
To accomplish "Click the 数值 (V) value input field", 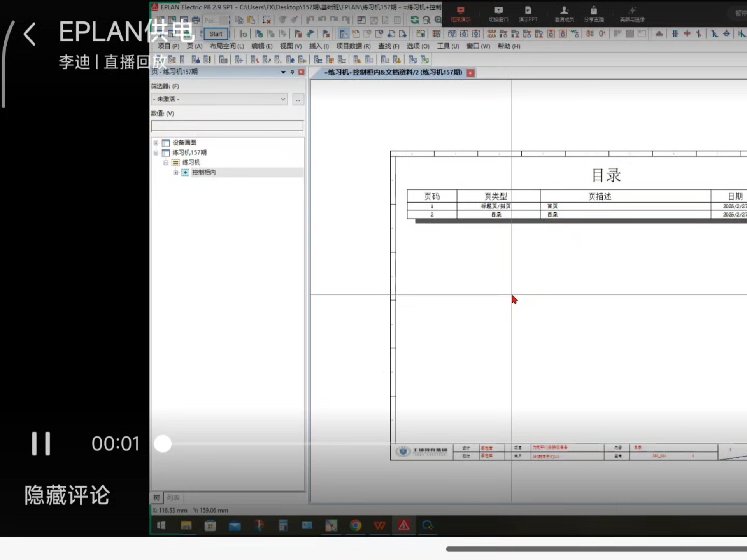I will pyautogui.click(x=227, y=126).
